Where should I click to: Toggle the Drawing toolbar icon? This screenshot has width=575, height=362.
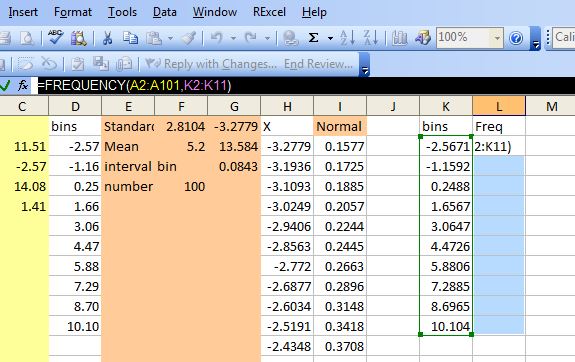pos(422,38)
